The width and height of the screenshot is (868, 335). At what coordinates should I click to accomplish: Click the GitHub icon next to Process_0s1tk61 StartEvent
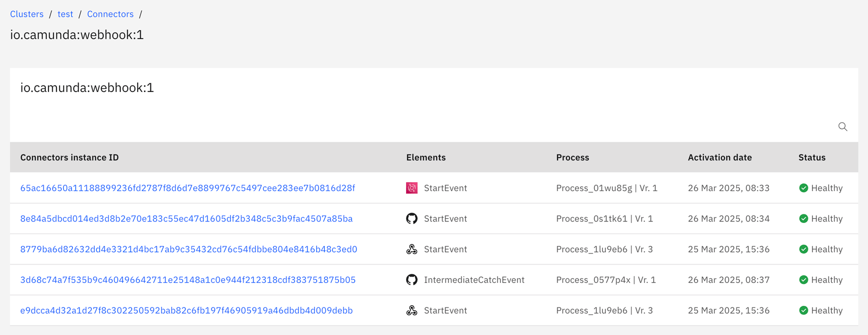tap(412, 218)
